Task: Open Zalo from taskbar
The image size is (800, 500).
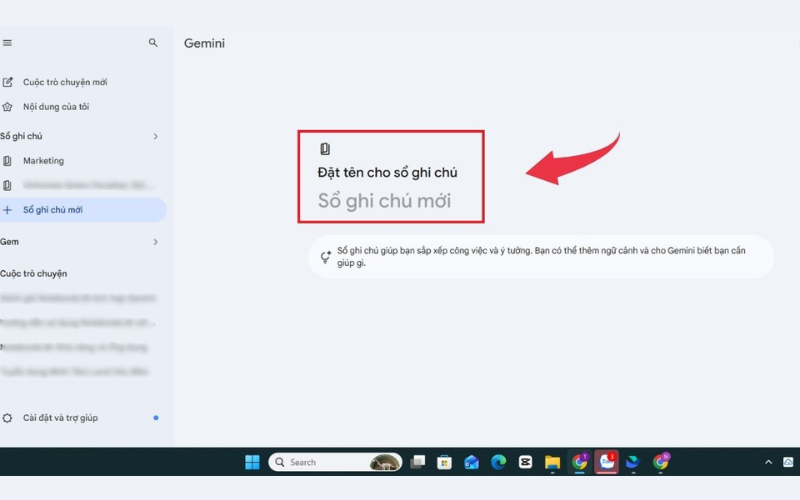Action: pyautogui.click(x=606, y=462)
